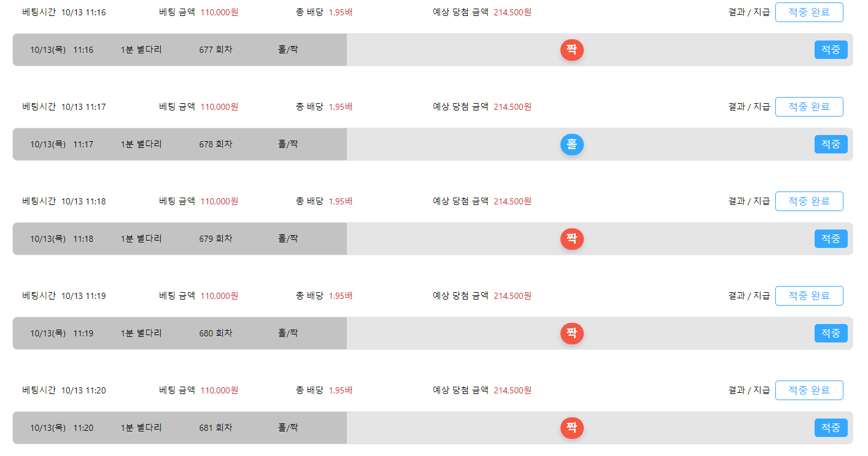The width and height of the screenshot is (868, 456).
Task: Click 적중 완료 button for the 11:20 bet
Action: [x=808, y=390]
